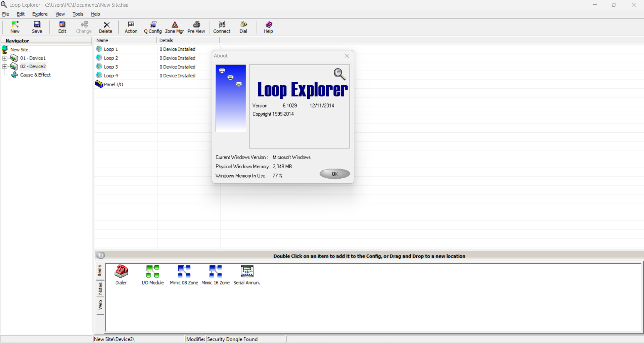Select the Dial toolbar icon
The width and height of the screenshot is (644, 343).
tap(243, 27)
